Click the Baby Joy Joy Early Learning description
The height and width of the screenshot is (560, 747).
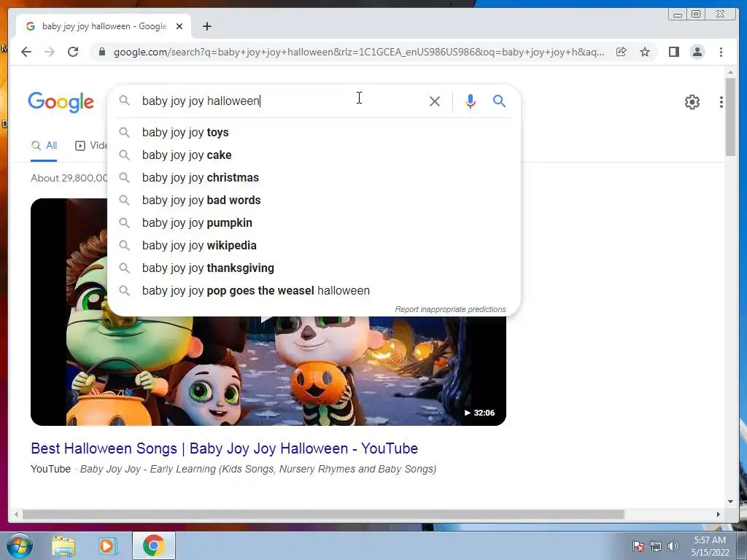click(x=258, y=469)
